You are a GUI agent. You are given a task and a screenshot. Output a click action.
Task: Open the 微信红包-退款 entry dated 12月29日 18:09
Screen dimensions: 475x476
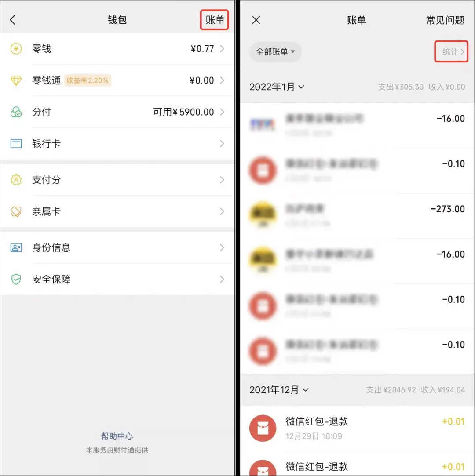[358, 429]
